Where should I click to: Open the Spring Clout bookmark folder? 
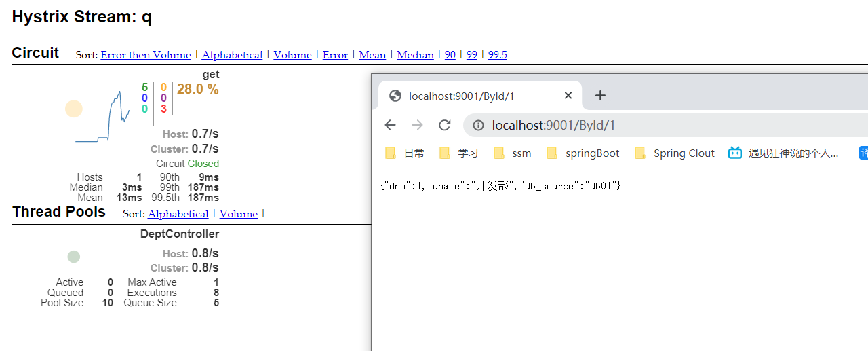click(675, 153)
